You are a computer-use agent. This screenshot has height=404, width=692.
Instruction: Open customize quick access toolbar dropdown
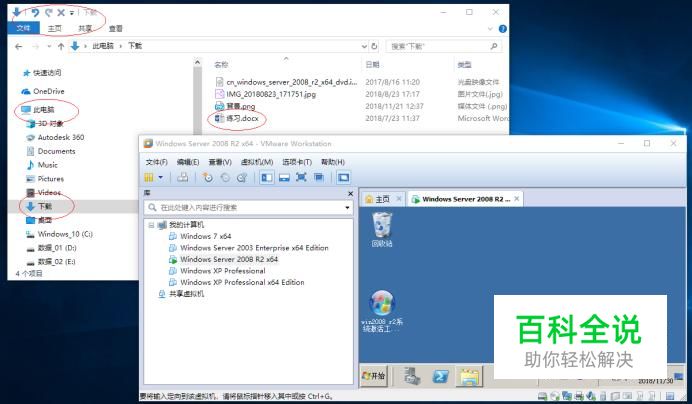tap(71, 13)
